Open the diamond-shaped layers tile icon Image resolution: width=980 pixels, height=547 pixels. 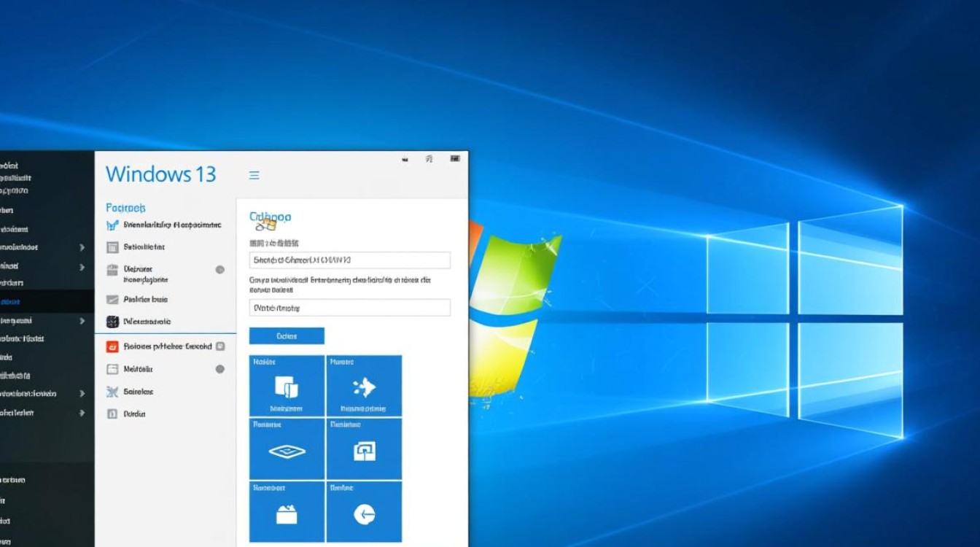point(287,449)
